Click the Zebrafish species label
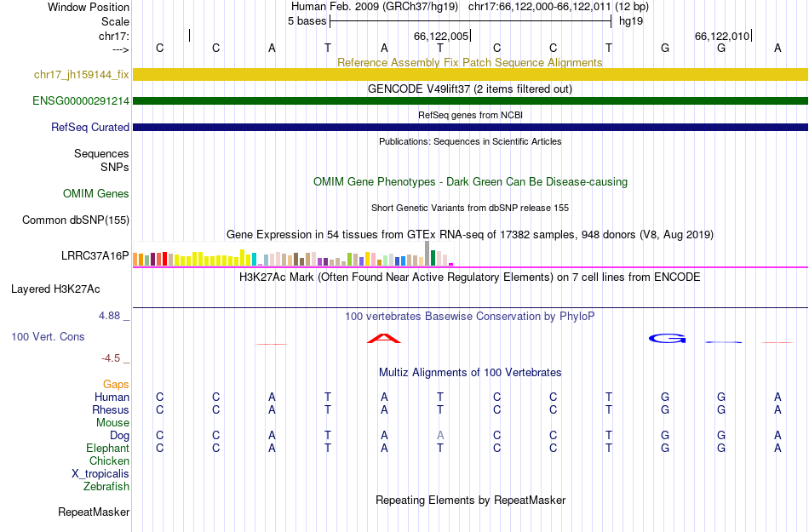The height and width of the screenshot is (532, 809). [106, 486]
